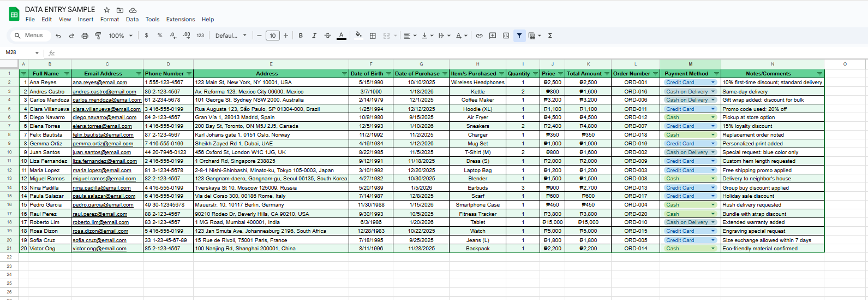
Task: Click the pedro.garcia@email.com link
Action: click(x=103, y=205)
